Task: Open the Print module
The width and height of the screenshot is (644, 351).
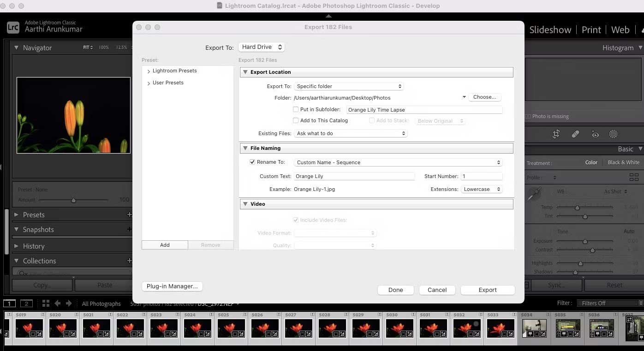Action: coord(591,30)
